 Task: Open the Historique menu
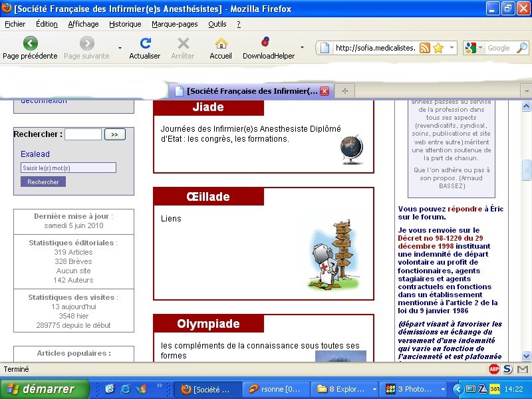125,24
